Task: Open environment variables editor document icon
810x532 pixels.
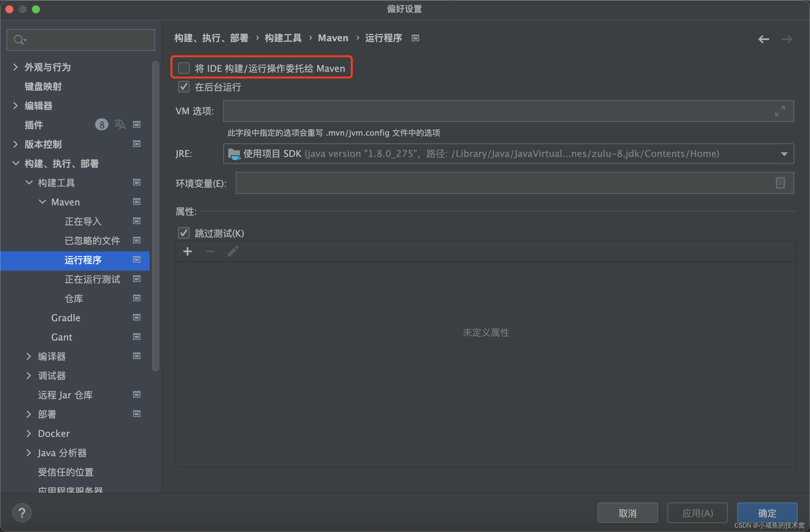Action: pyautogui.click(x=780, y=183)
